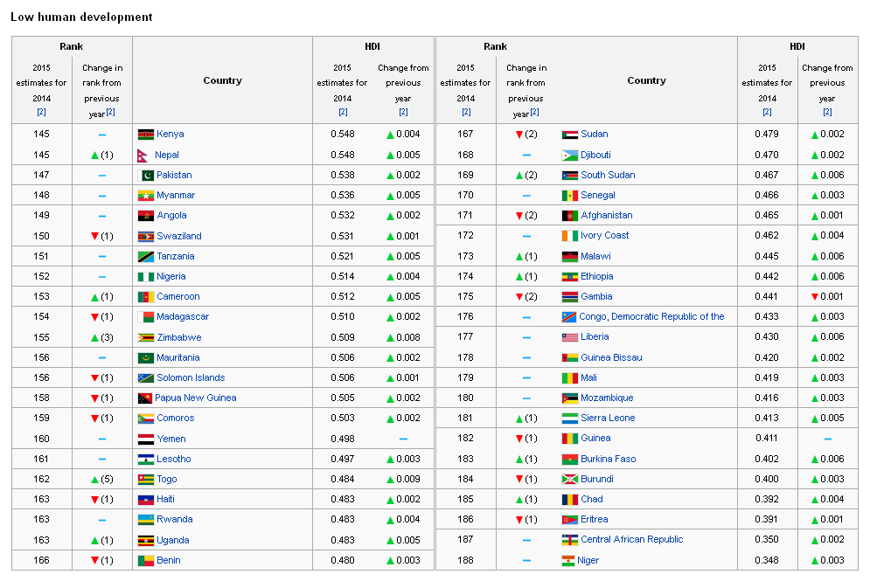Follow the Congo, Democratic Republic link

tap(651, 316)
